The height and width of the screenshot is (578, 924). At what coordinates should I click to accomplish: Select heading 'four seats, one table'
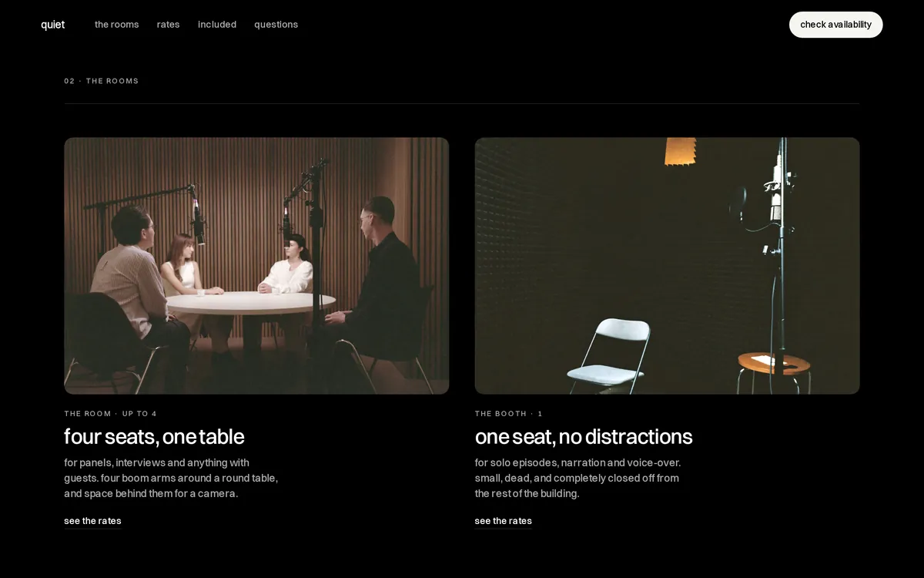[x=154, y=437]
